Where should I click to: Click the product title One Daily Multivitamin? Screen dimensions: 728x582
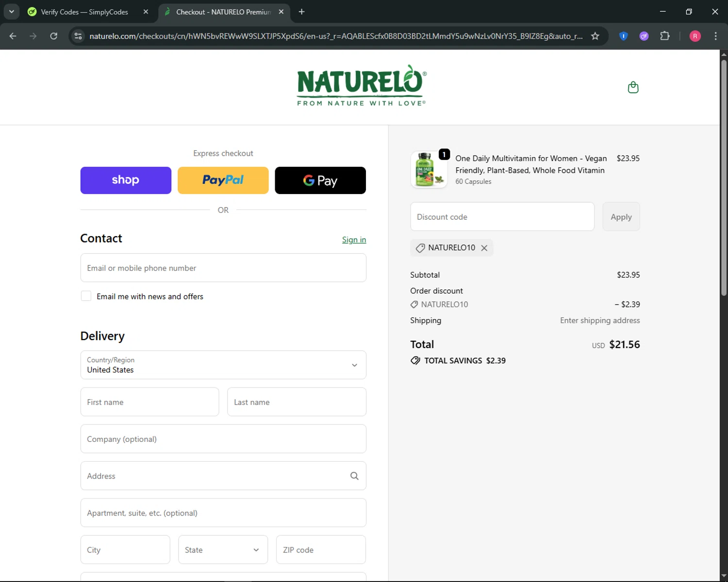[x=531, y=164]
